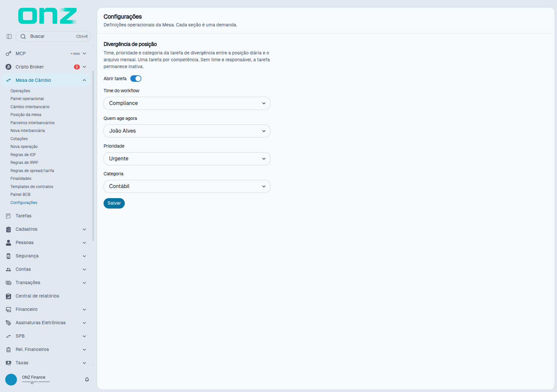557x392 pixels.
Task: Open the Quem age agora dropdown
Action: pos(187,131)
